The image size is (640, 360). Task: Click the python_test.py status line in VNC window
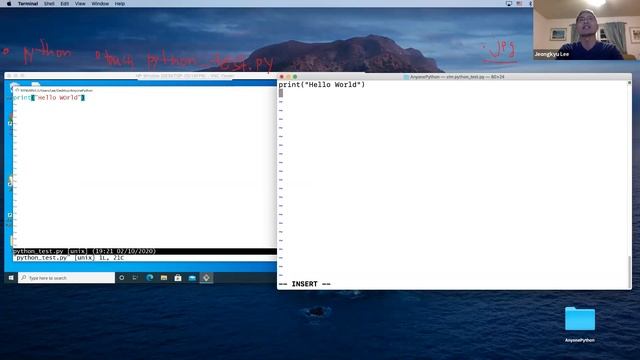[145, 251]
